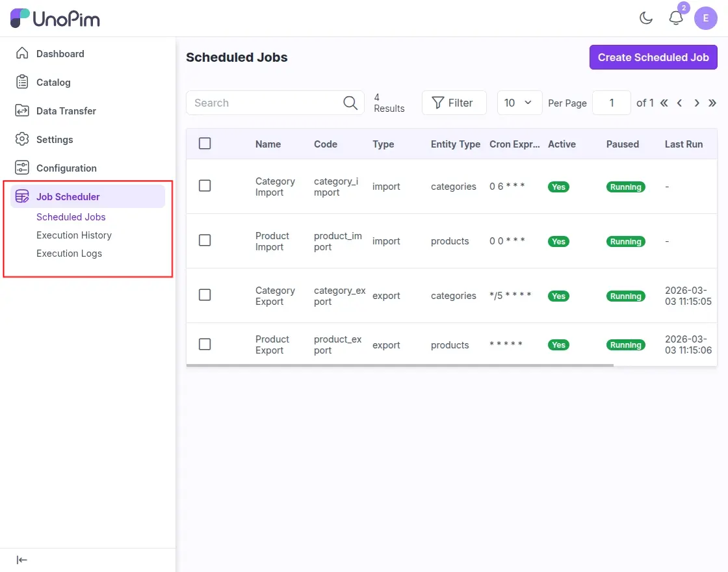Click the 4 Results count text
Screen dimensions: 728x572
coord(389,103)
